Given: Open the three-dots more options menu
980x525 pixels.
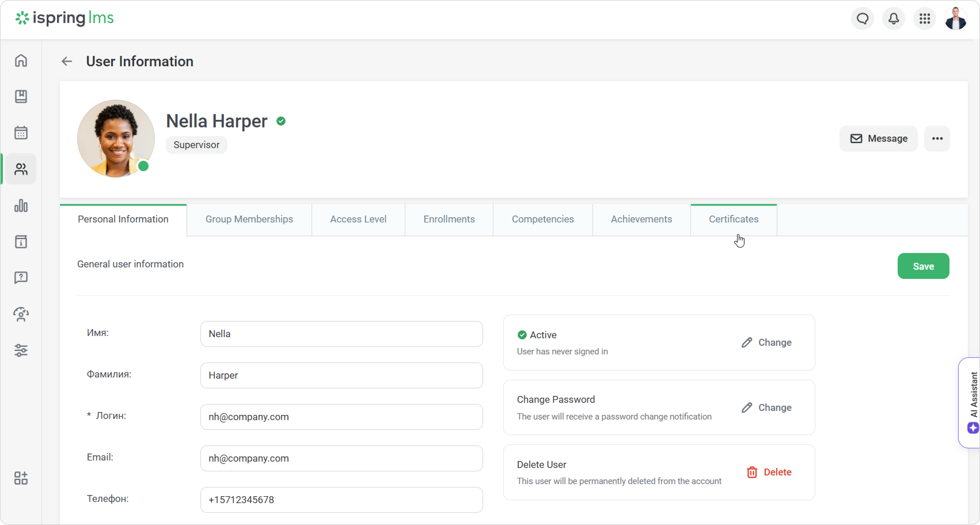Looking at the screenshot, I should 937,139.
